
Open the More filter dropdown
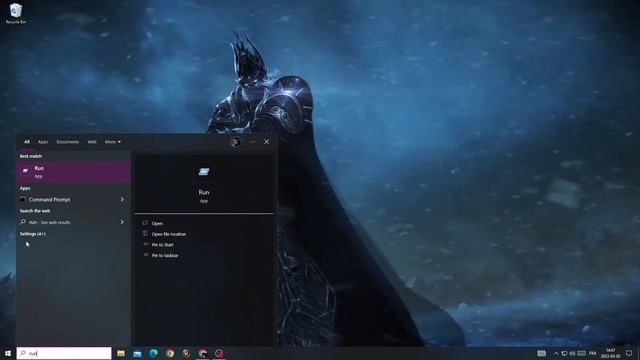pyautogui.click(x=113, y=142)
